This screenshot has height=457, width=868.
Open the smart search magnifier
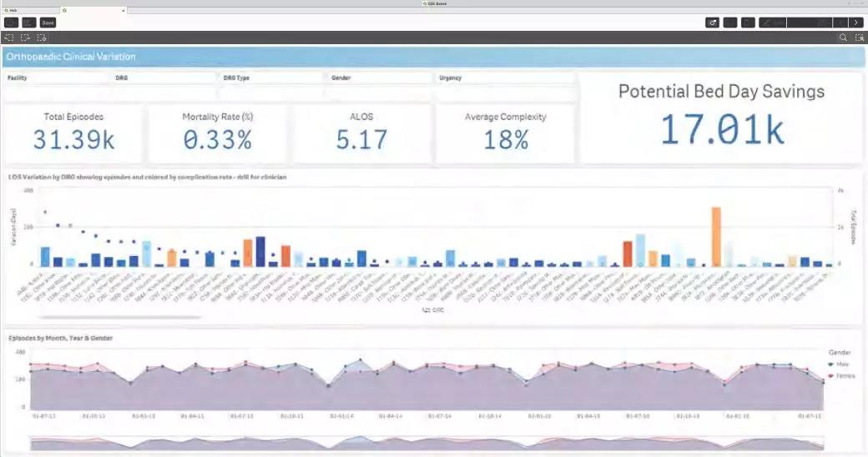click(x=843, y=38)
